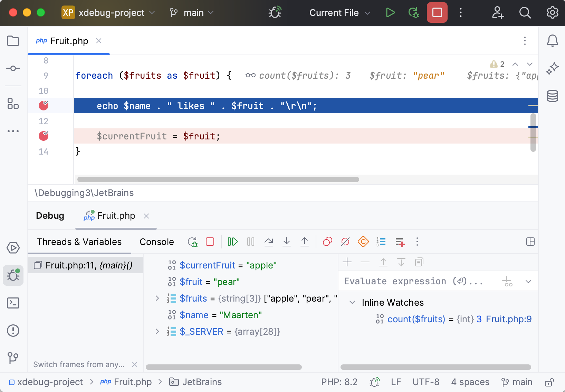
Task: Switch to the Console tab
Action: tap(156, 242)
